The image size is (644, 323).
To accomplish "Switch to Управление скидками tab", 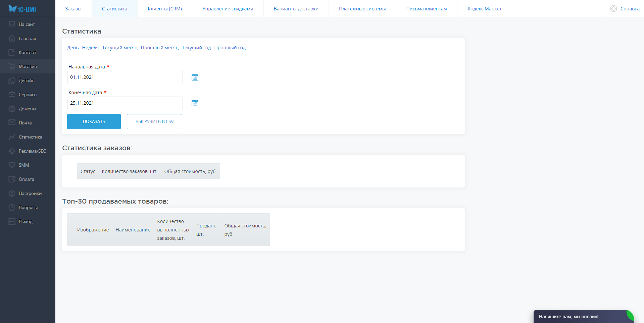I will click(x=228, y=9).
